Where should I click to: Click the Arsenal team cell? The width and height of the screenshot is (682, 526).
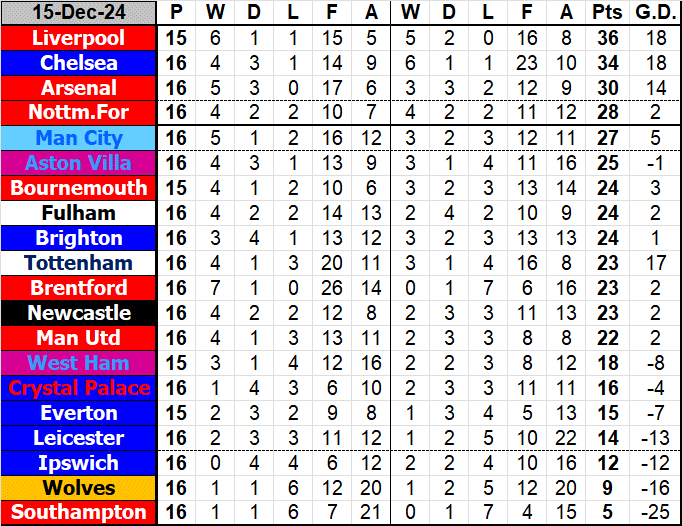tap(79, 88)
